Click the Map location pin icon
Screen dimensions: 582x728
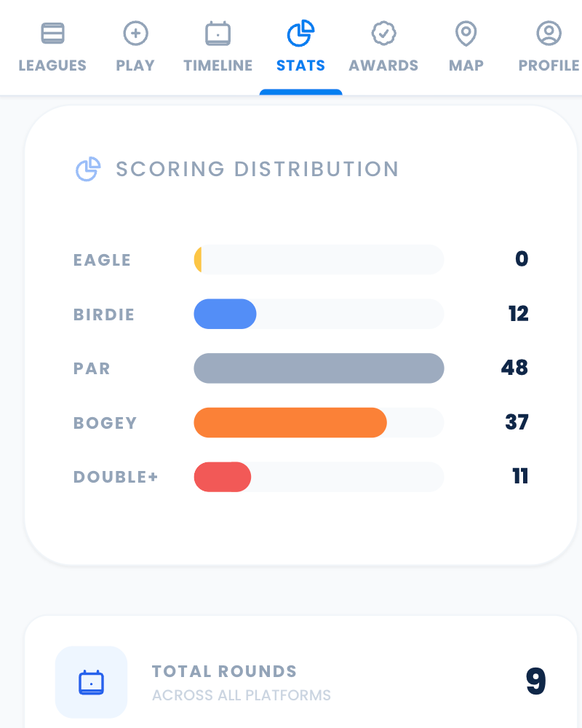tap(466, 33)
